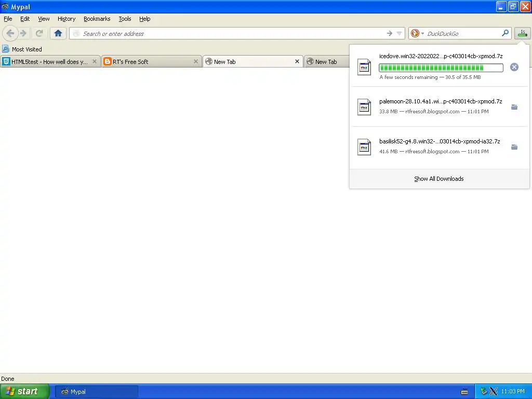Show All Downloads
The height and width of the screenshot is (399, 532).
click(x=438, y=179)
